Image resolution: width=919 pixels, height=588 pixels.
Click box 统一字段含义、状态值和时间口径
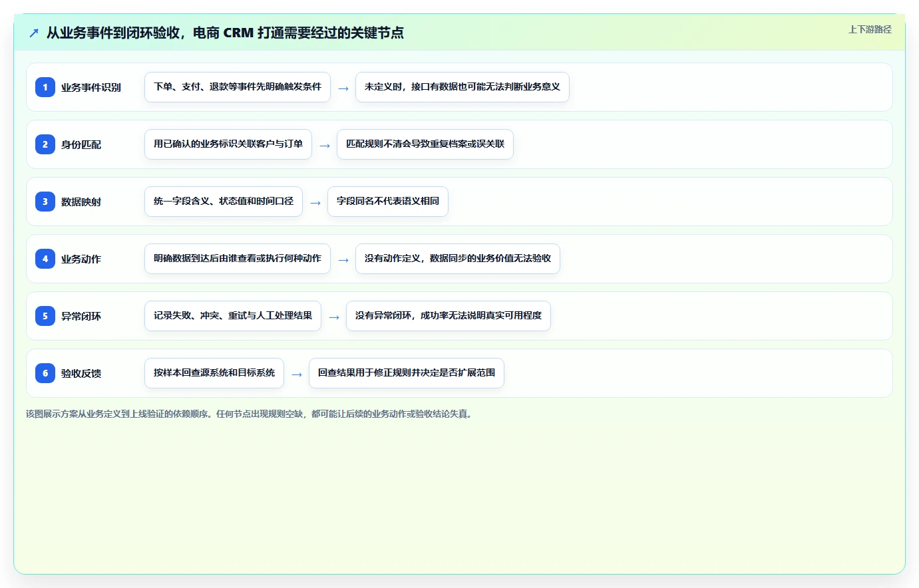[224, 202]
